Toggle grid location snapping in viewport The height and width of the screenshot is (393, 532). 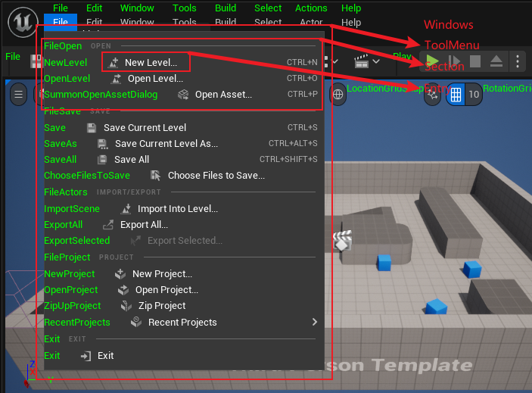click(456, 95)
